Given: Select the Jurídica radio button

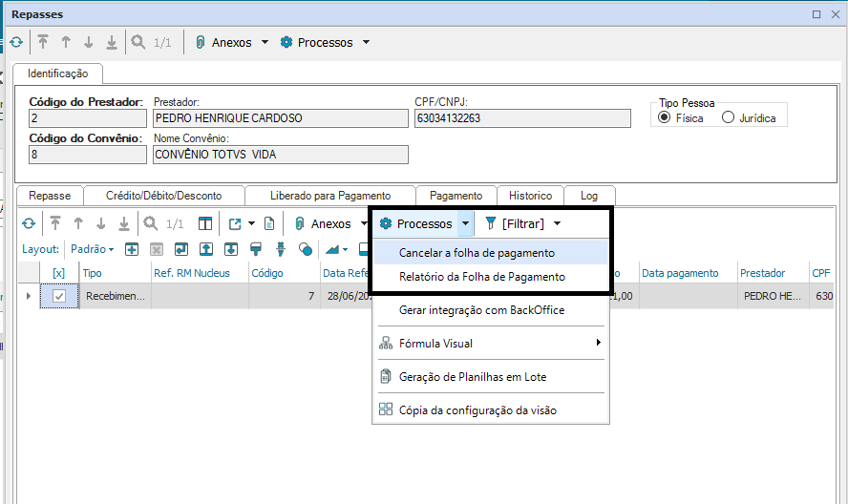Looking at the screenshot, I should pyautogui.click(x=729, y=118).
